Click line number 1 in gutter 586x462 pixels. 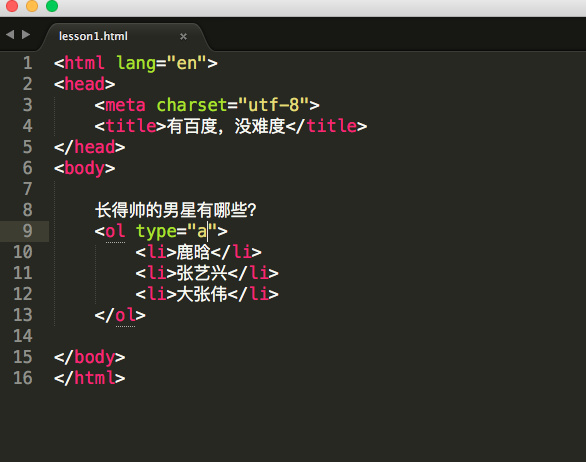click(27, 63)
